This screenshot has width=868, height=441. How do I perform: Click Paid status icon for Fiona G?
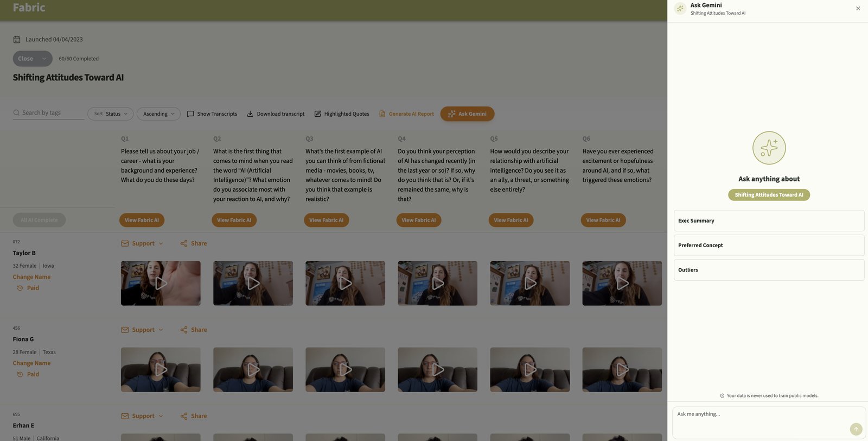(20, 375)
